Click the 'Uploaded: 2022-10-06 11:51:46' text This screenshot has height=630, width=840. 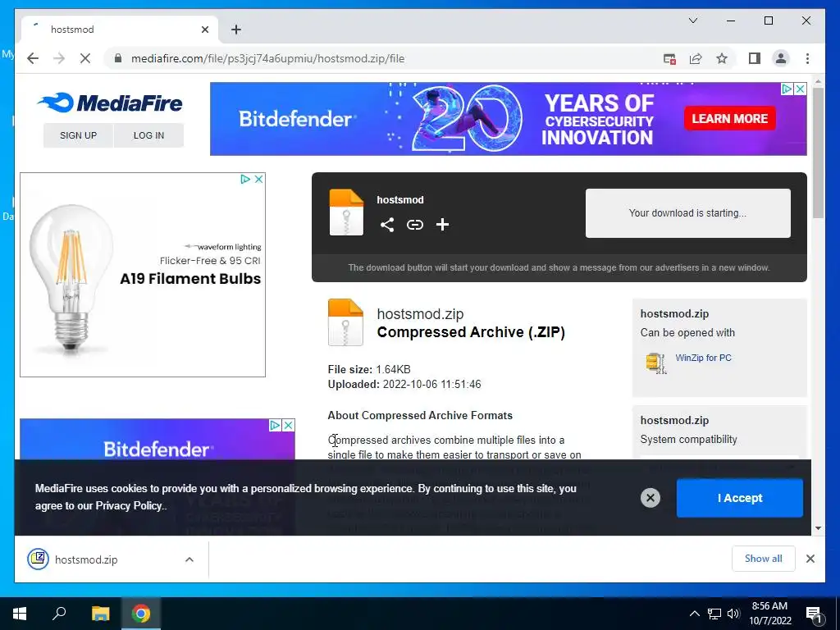(x=404, y=385)
